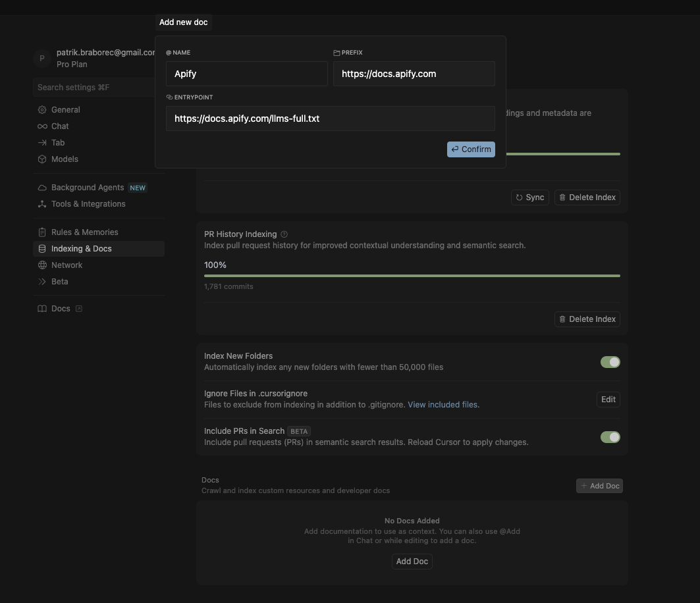The image size is (700, 603).
Task: Open Chat settings via infinity icon
Action: coord(42,126)
